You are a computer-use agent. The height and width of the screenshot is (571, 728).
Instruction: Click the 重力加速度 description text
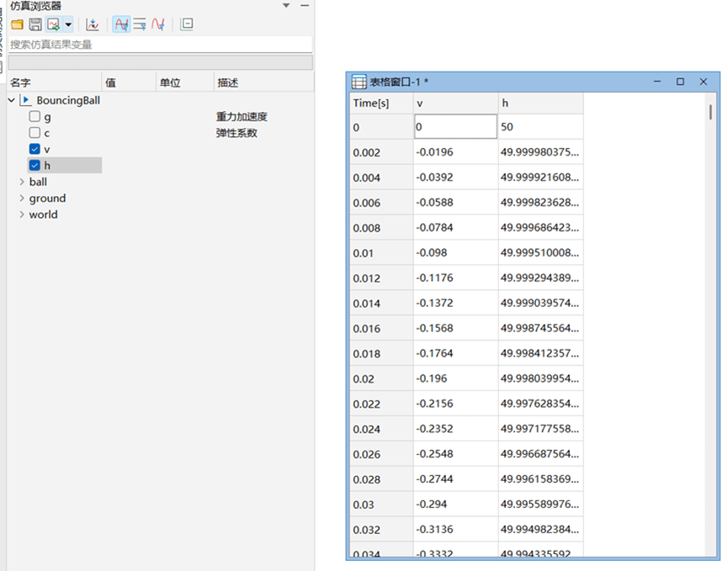(x=242, y=116)
